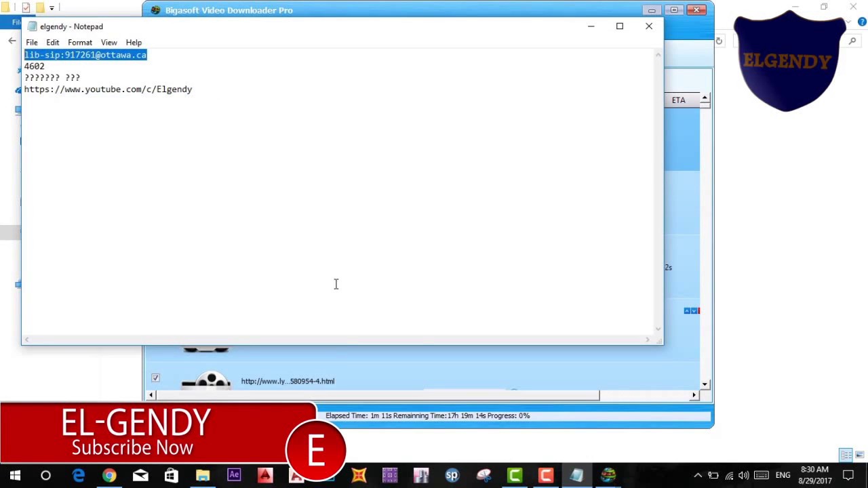Screen dimensions: 868x488
Task: Open the Help menu in Notepad
Action: click(x=134, y=42)
